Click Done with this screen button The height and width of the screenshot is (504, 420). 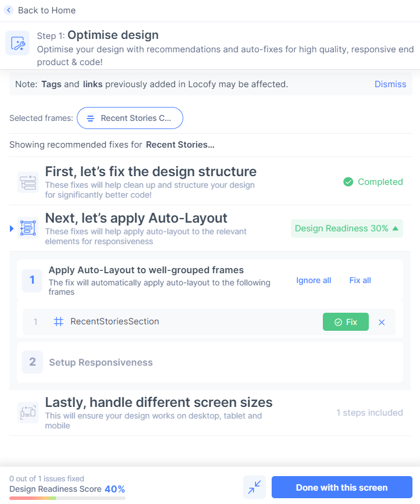click(x=342, y=487)
